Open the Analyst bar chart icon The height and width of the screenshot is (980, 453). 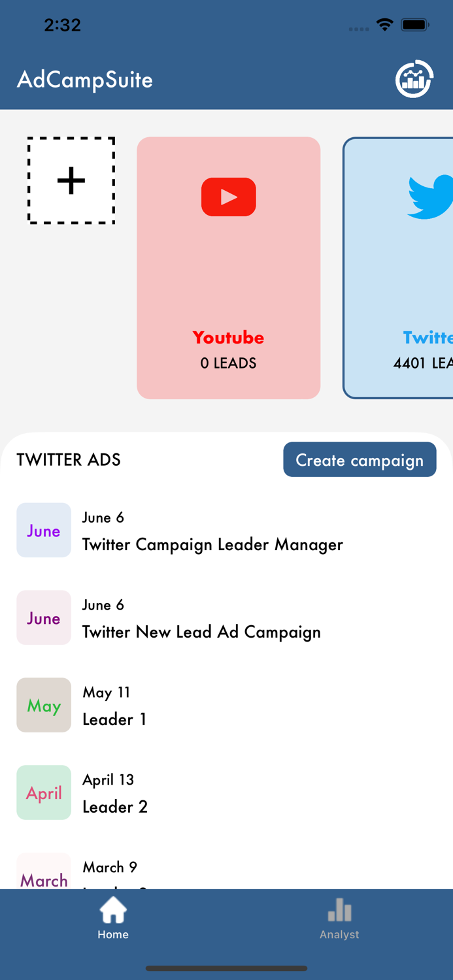tap(339, 910)
